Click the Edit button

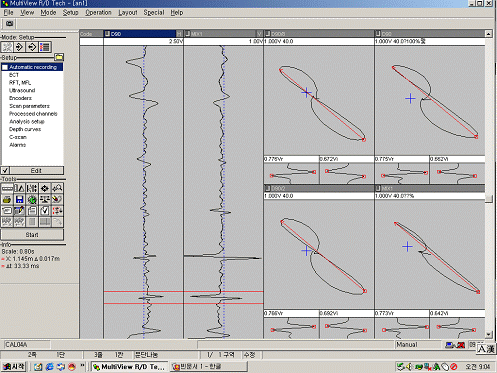(37, 171)
